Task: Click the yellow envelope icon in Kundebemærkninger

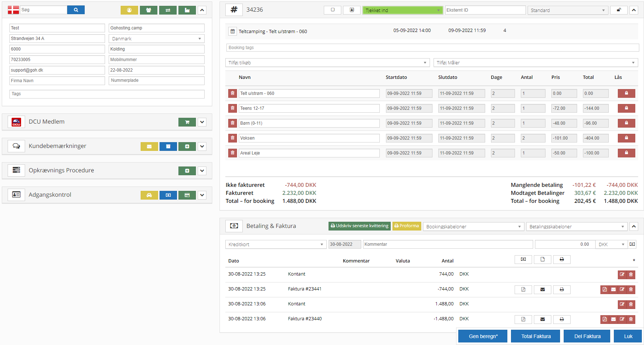Action: click(x=149, y=147)
